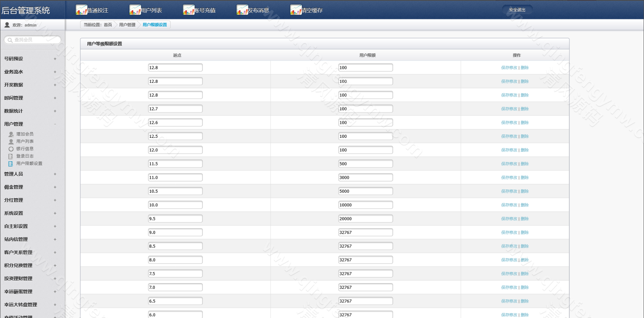Click the 返点 field showing 11.5
644x318 pixels.
pos(175,164)
